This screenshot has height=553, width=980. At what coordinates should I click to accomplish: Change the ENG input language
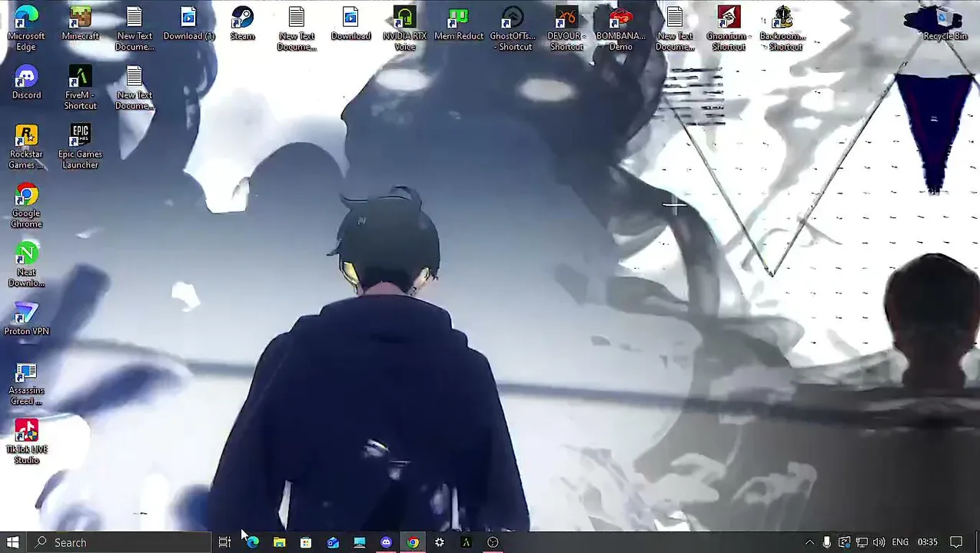(x=900, y=542)
